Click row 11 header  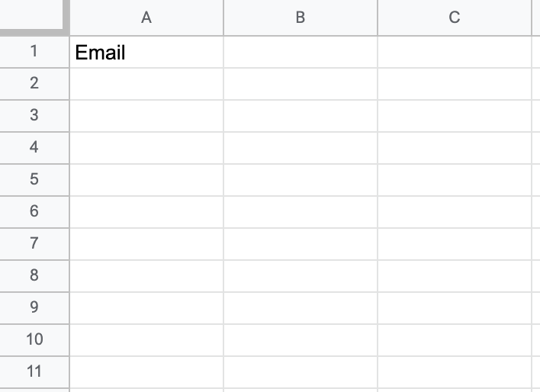point(34,372)
